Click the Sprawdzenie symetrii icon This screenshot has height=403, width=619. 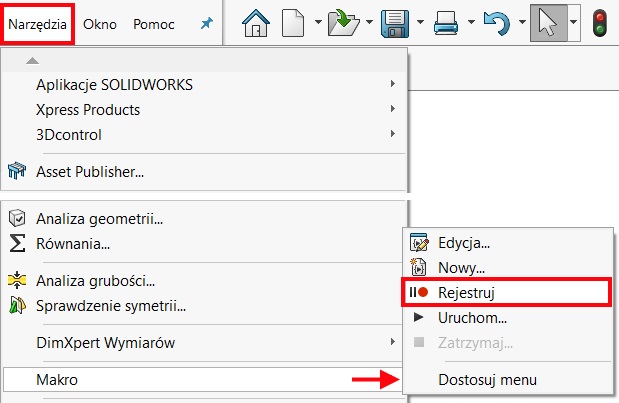click(x=17, y=306)
